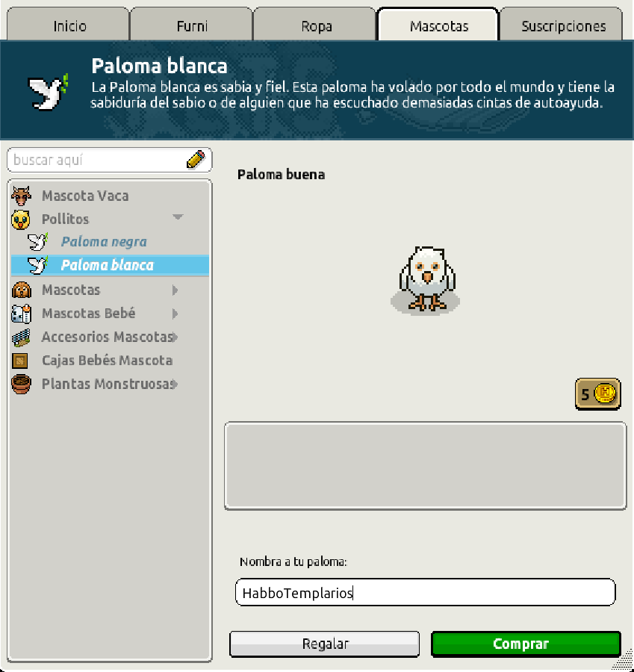Screen dimensions: 634x672
Task: Click the Mascotas Bebé baby pet icon
Action: click(x=21, y=314)
